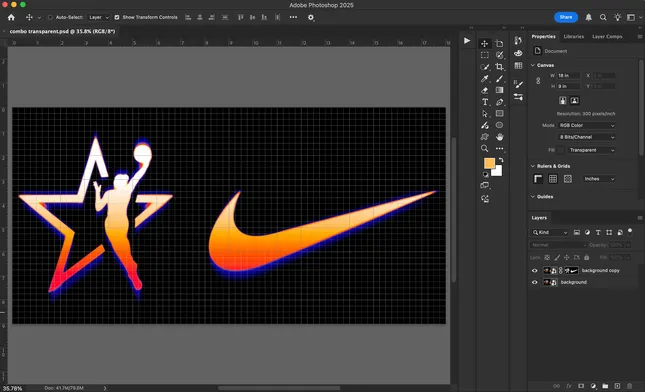Set canvas to portrait orientation
This screenshot has width=645, height=392.
[562, 100]
